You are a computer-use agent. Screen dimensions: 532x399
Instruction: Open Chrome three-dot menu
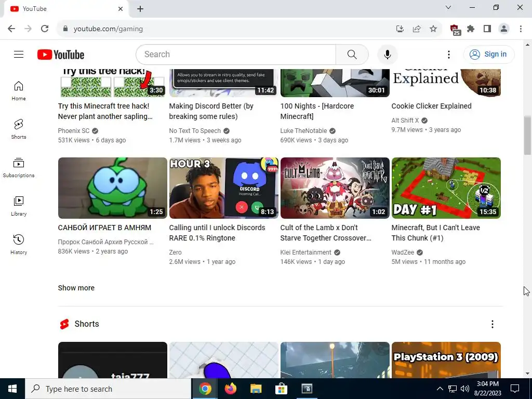pyautogui.click(x=521, y=29)
